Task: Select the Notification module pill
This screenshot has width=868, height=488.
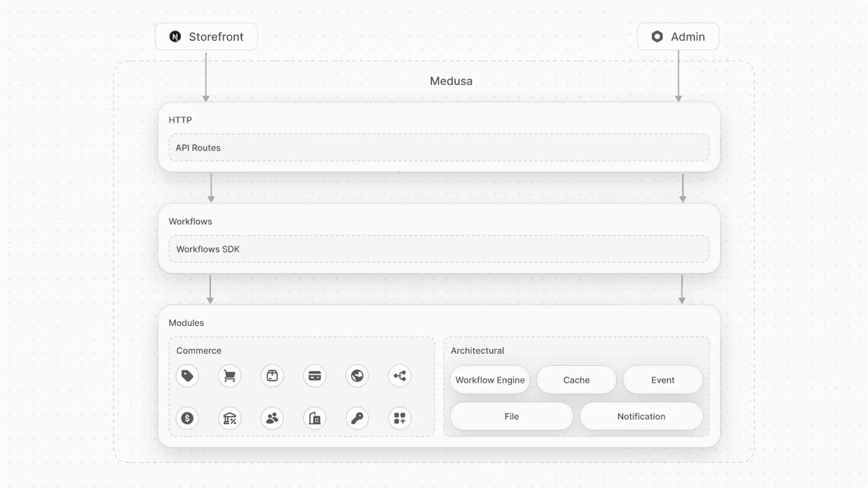Action: pos(641,416)
